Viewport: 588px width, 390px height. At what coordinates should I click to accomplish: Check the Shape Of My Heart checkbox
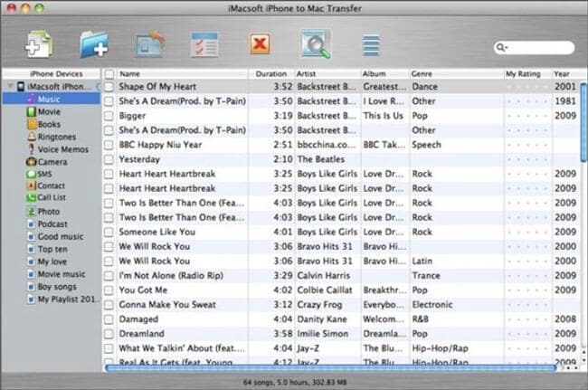click(109, 87)
